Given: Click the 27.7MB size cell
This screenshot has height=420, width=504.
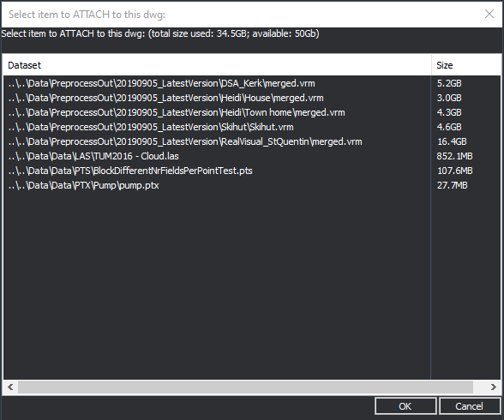Looking at the screenshot, I should 452,185.
